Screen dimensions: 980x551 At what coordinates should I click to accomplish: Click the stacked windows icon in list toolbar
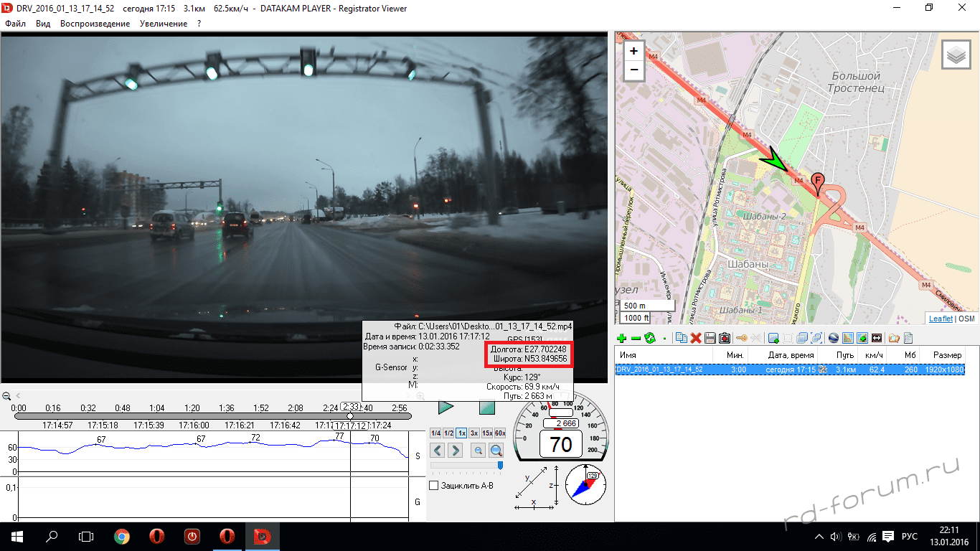[x=802, y=338]
